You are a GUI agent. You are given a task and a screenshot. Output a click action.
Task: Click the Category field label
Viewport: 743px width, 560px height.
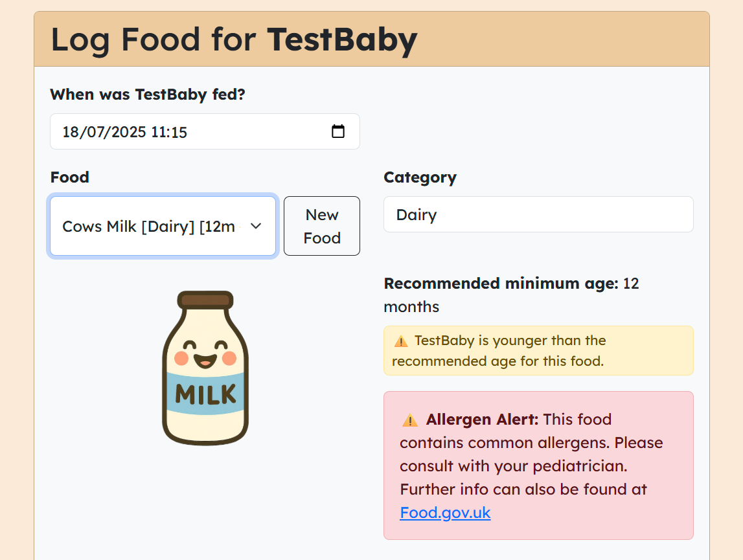point(420,177)
